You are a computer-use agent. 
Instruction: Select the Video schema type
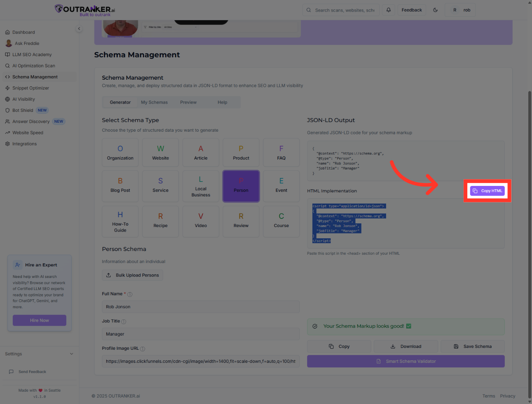(x=201, y=221)
